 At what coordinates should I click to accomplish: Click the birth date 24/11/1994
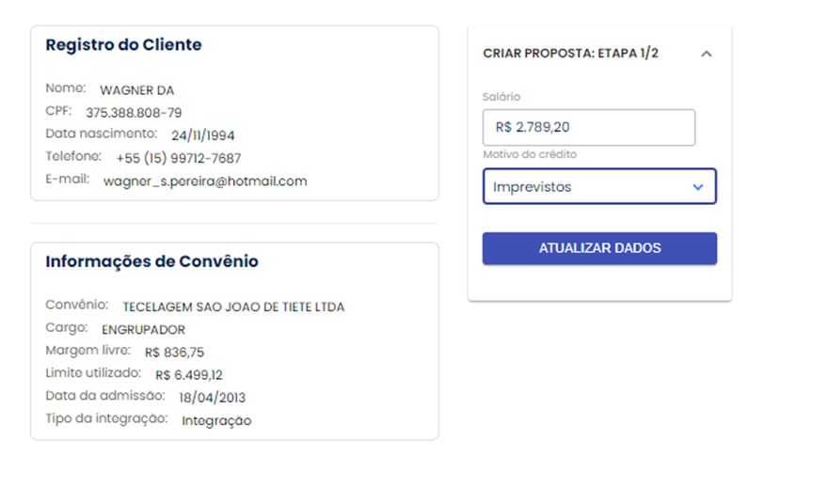[203, 135]
